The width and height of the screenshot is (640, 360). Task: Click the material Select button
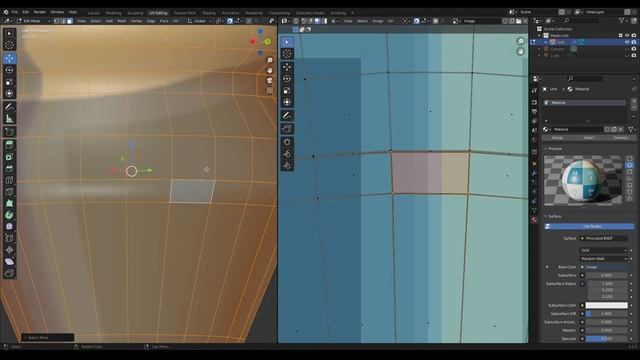pos(589,138)
